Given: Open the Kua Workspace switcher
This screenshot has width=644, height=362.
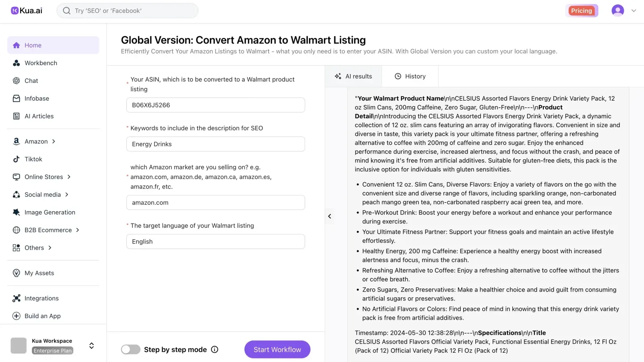Looking at the screenshot, I should (91, 346).
